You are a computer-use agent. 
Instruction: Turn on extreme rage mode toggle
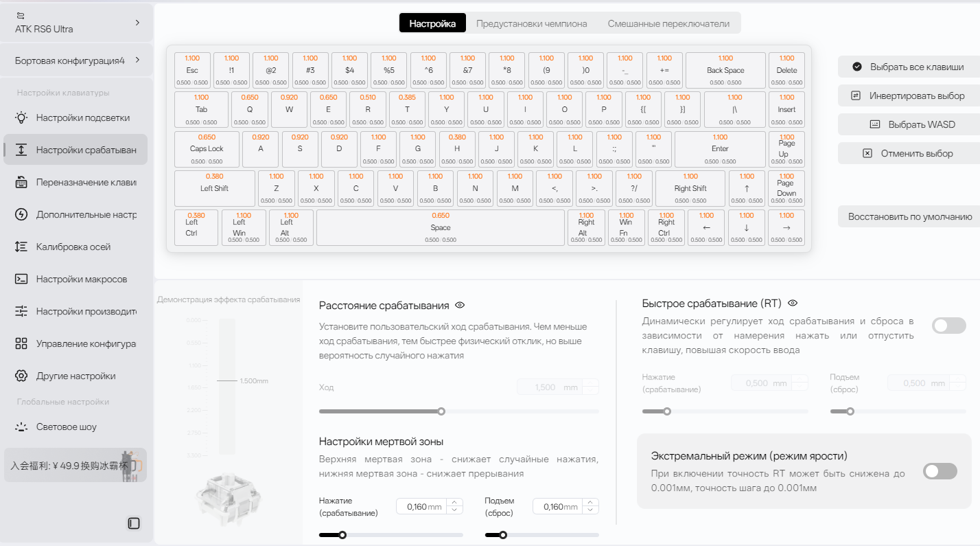click(x=940, y=471)
